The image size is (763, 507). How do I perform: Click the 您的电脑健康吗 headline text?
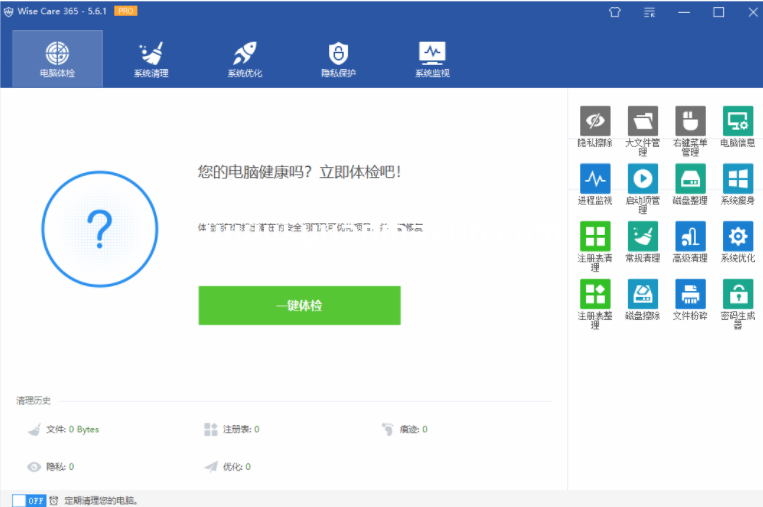tap(299, 172)
